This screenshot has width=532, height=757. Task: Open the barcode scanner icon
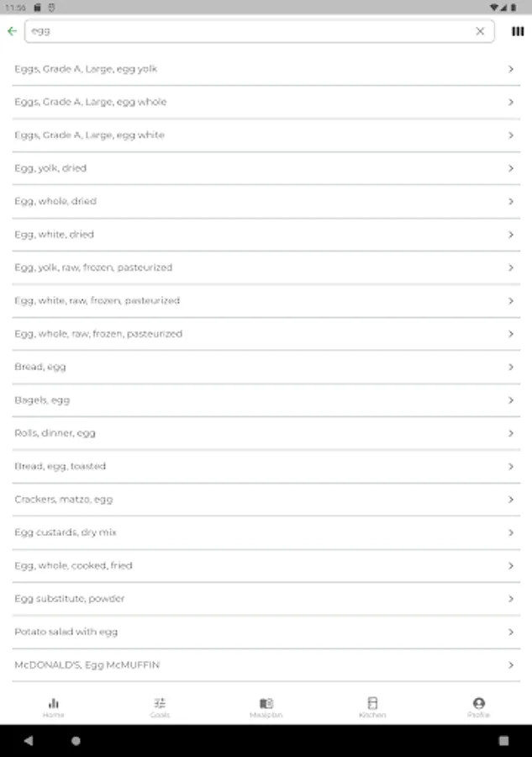tap(518, 31)
